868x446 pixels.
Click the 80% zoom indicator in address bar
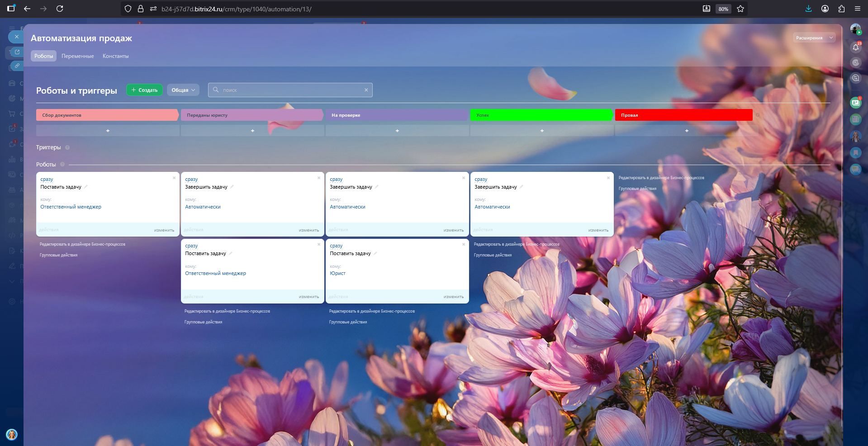[x=723, y=9]
